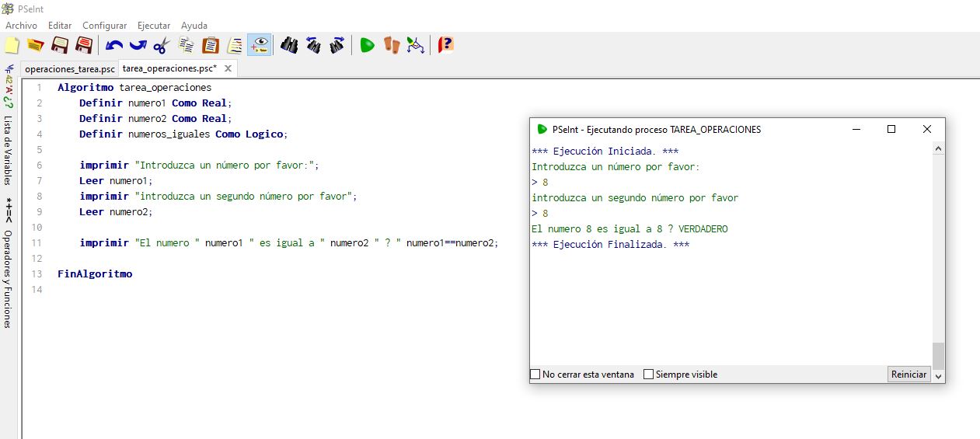Open the flowchart editor icon
Image resolution: width=980 pixels, height=439 pixels.
pos(415,45)
